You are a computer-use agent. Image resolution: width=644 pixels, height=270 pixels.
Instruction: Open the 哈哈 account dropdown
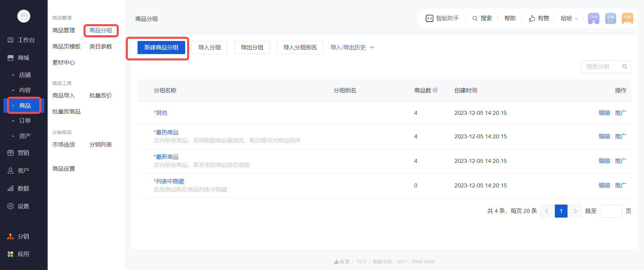click(x=570, y=18)
